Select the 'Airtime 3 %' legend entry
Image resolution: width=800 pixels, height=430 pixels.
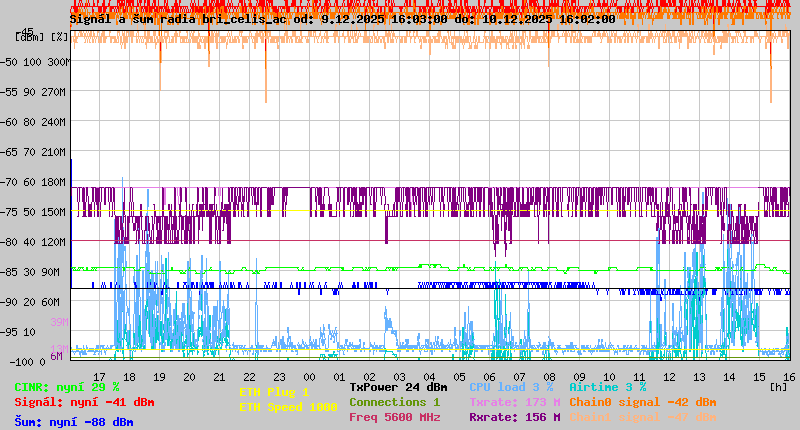[608, 387]
